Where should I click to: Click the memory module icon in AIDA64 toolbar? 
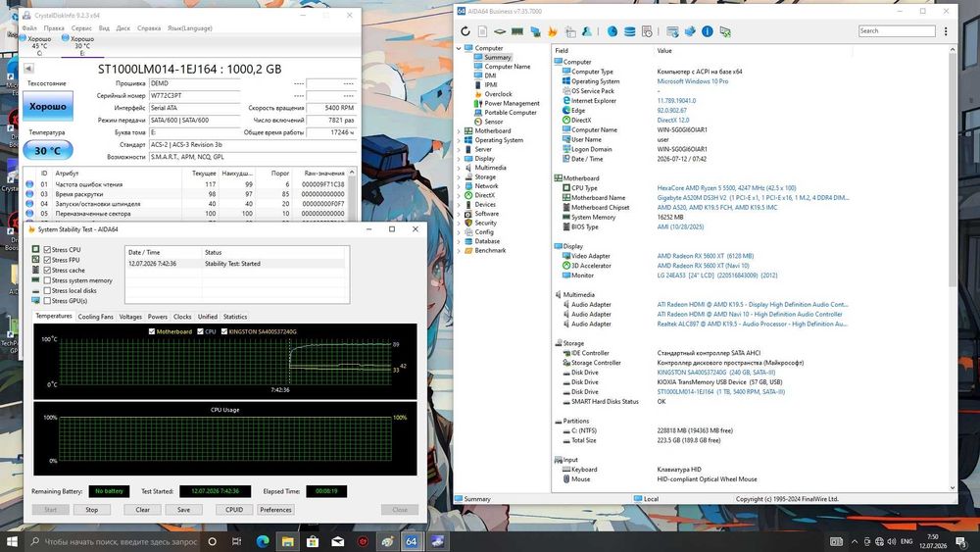point(517,31)
